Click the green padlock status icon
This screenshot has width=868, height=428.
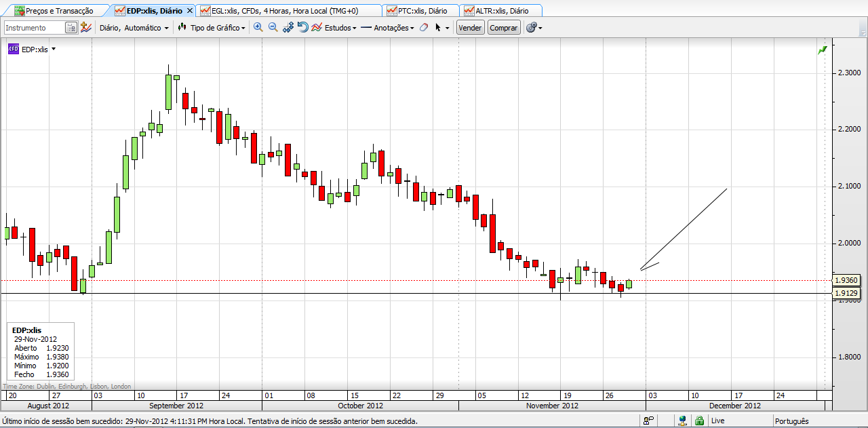point(699,421)
